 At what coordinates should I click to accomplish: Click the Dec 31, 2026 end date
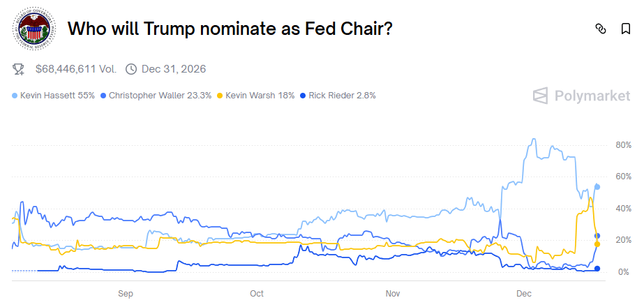pos(173,68)
